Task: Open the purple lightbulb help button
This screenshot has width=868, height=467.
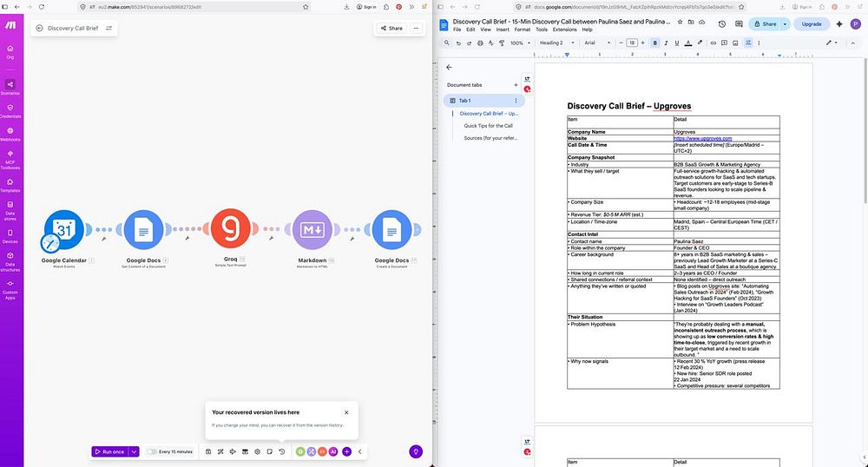Action: click(416, 451)
